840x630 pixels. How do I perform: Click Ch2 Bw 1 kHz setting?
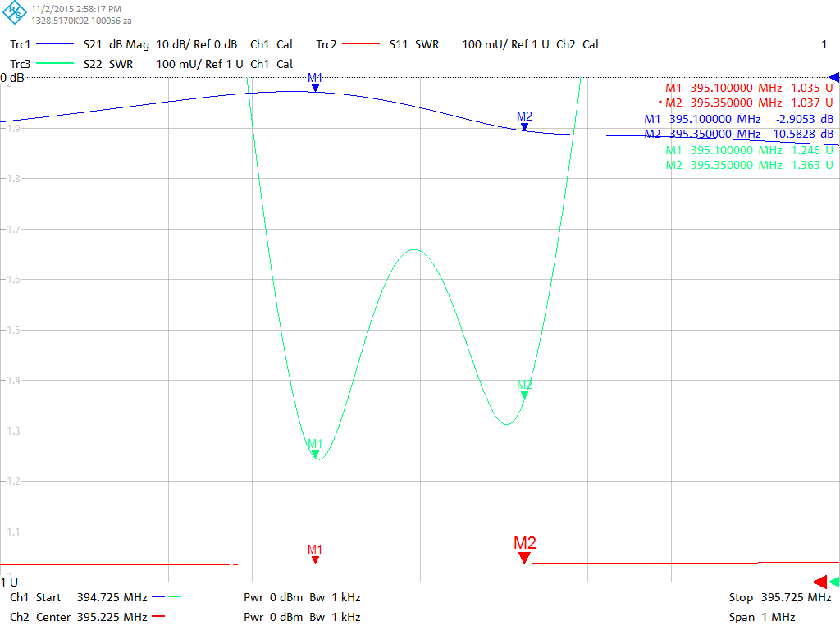[x=335, y=617]
